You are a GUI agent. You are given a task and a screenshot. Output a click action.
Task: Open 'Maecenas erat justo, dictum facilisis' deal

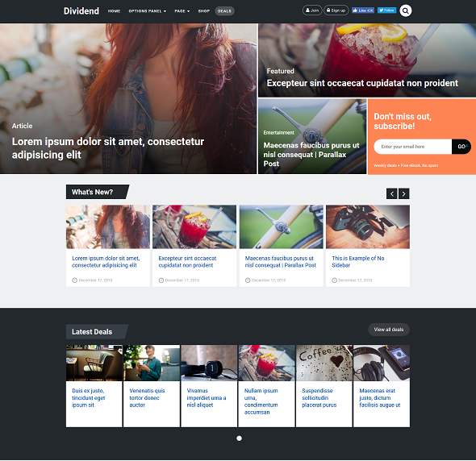pos(380,398)
